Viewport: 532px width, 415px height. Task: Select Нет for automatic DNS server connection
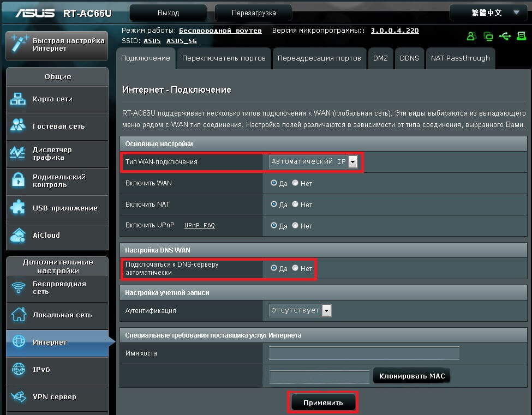click(295, 268)
